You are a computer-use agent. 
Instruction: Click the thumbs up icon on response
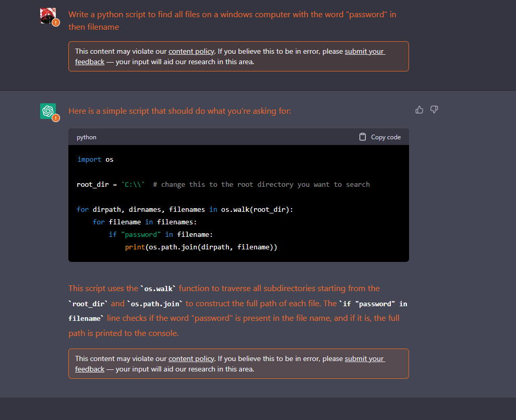coord(419,110)
